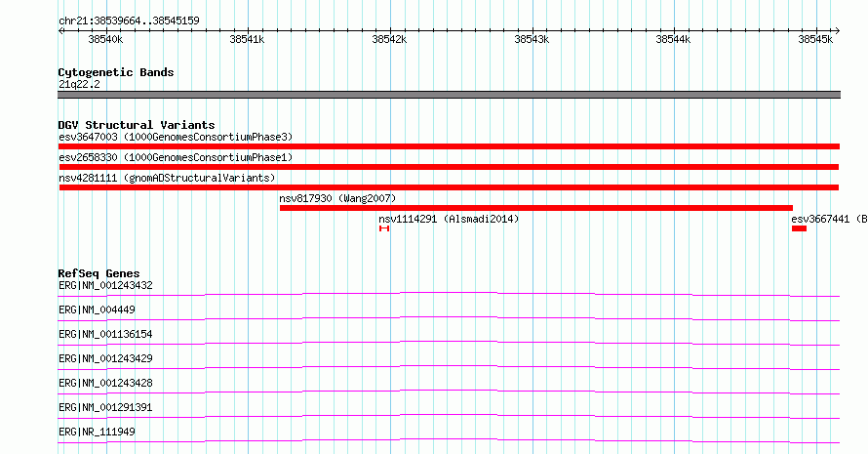Click the ERG|NM_001243429 transcript label
868x454 pixels.
[x=105, y=358]
